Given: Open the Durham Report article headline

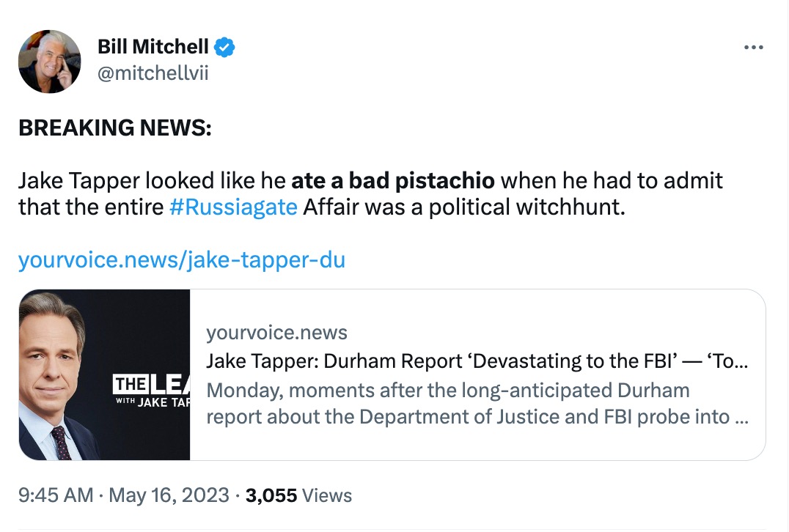Looking at the screenshot, I should coord(477,361).
